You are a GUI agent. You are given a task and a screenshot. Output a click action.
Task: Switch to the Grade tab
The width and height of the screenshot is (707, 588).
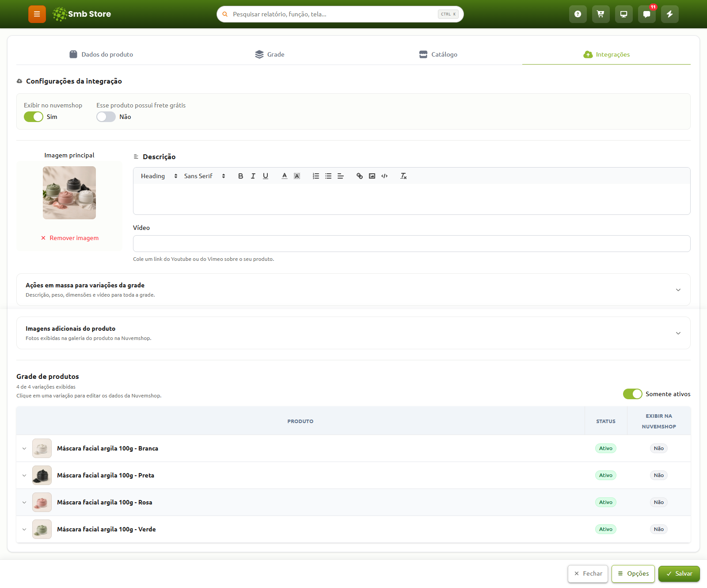(x=270, y=54)
